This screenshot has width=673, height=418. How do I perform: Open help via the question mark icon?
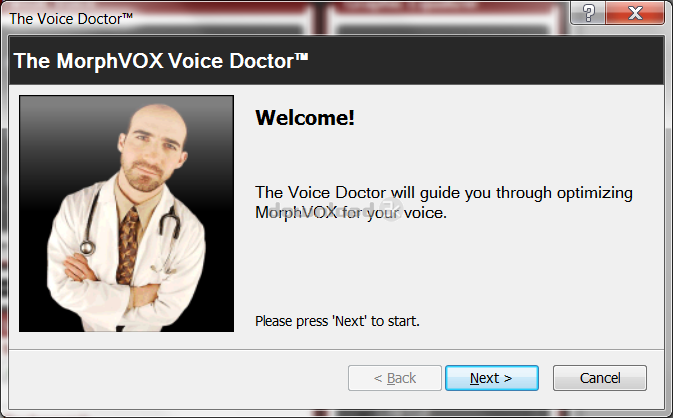click(588, 13)
